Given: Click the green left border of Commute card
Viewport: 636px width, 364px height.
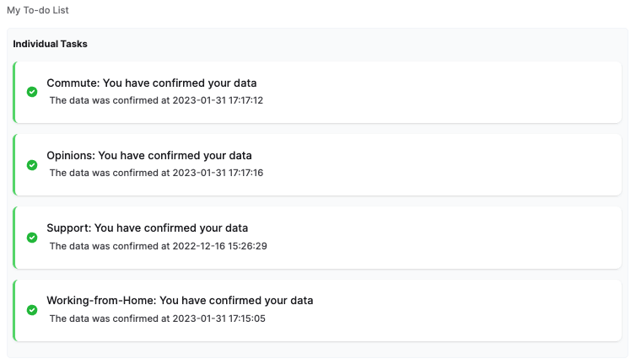Looking at the screenshot, I should 14,92.
